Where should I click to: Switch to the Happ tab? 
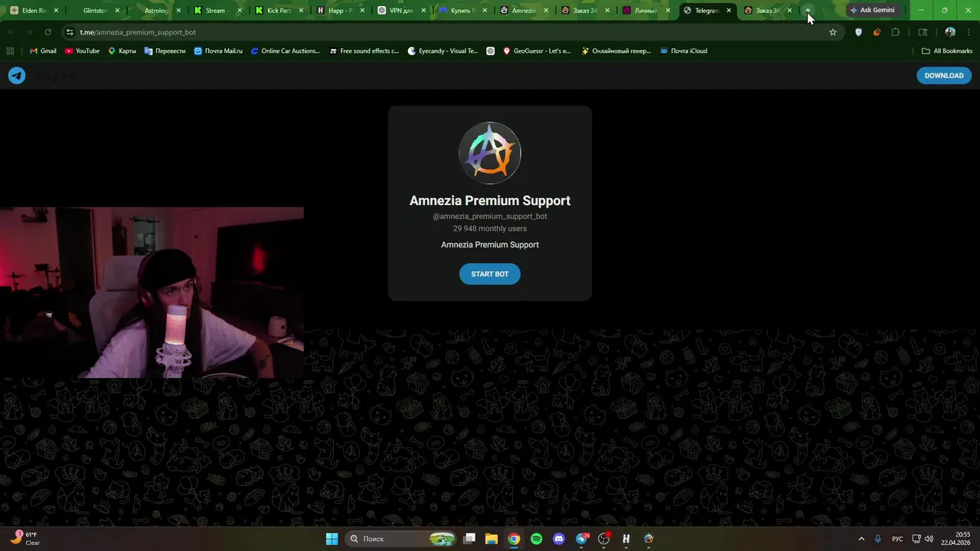pyautogui.click(x=338, y=11)
